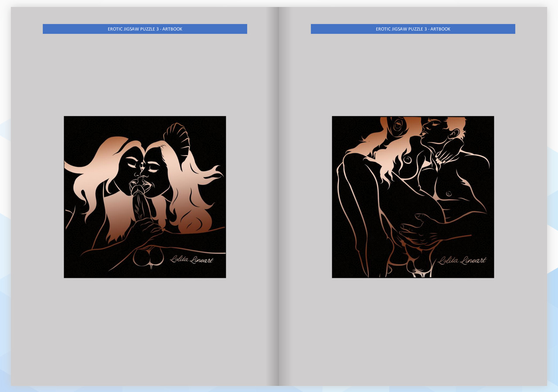Viewport: 558px width, 392px height.
Task: Click the gap between the two page headers
Action: (279, 29)
